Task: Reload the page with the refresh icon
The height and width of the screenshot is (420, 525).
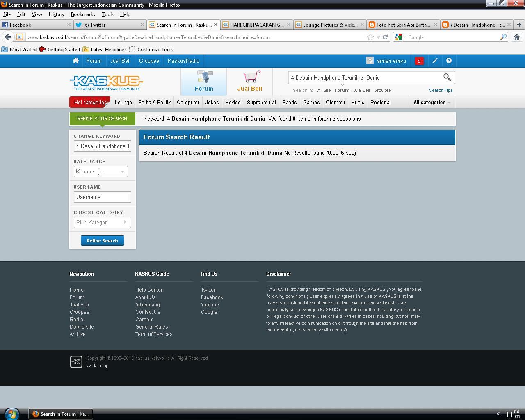Action: point(385,37)
